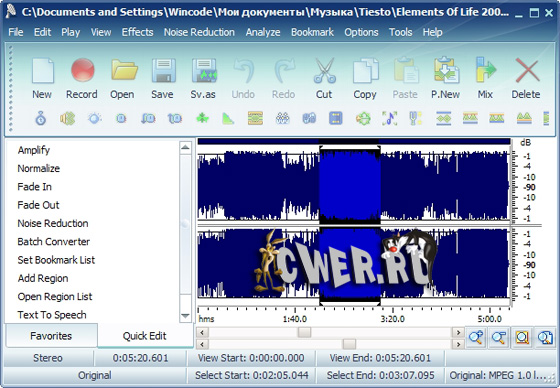Click the upper horizontal scrollbar thumb
The height and width of the screenshot is (388, 560).
coord(304,333)
